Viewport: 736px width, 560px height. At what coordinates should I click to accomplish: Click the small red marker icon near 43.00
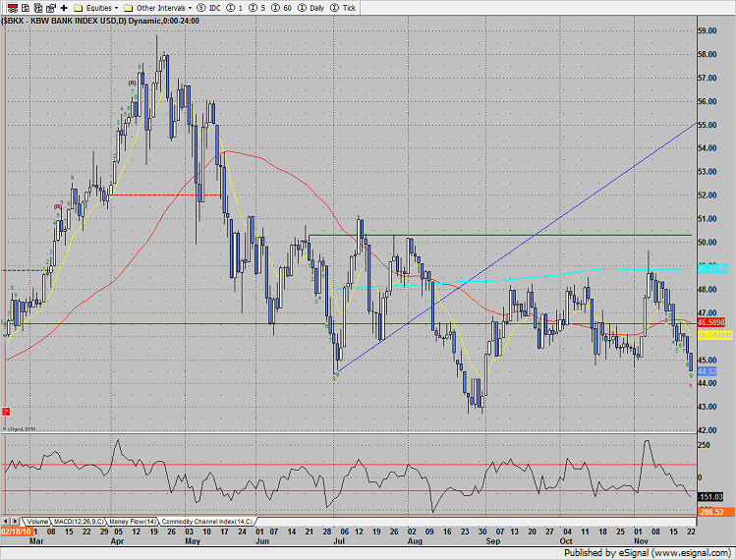point(6,412)
